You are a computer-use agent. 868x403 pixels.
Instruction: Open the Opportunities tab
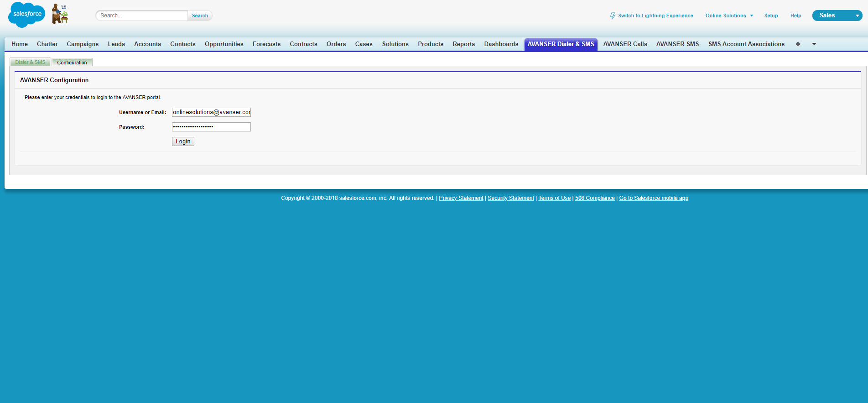click(x=224, y=44)
